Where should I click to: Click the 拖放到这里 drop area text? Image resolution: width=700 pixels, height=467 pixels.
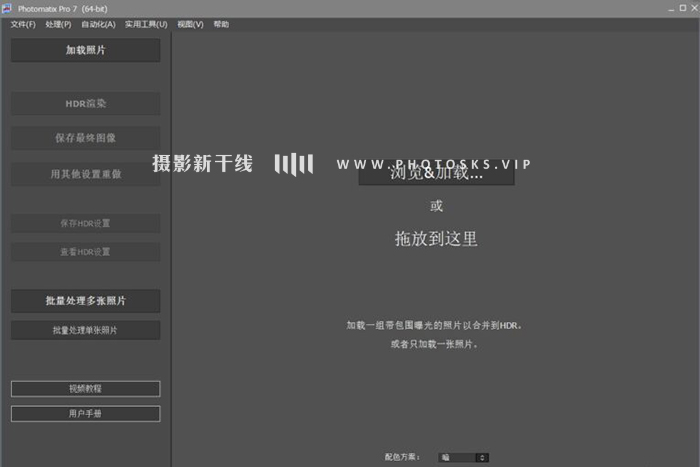coord(436,239)
